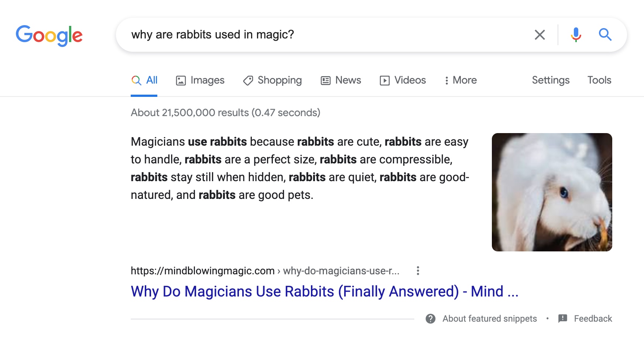Click the question mark help icon
The height and width of the screenshot is (349, 644).
(430, 319)
